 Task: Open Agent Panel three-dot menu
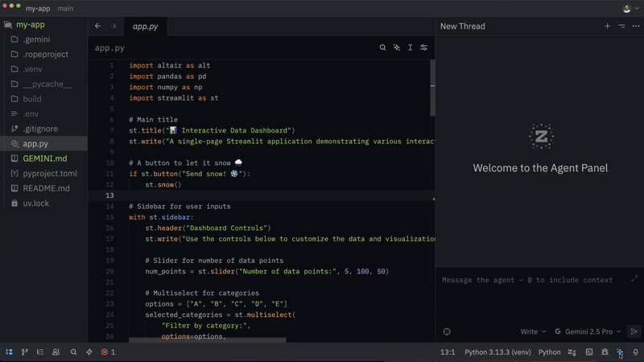636,26
